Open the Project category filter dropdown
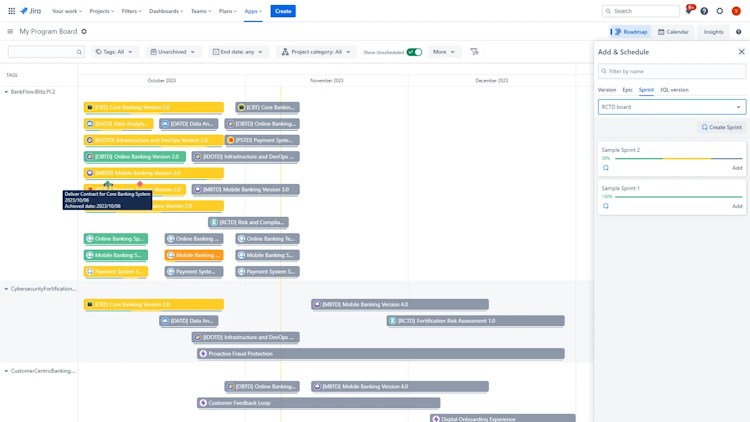This screenshot has height=422, width=750. (x=316, y=52)
